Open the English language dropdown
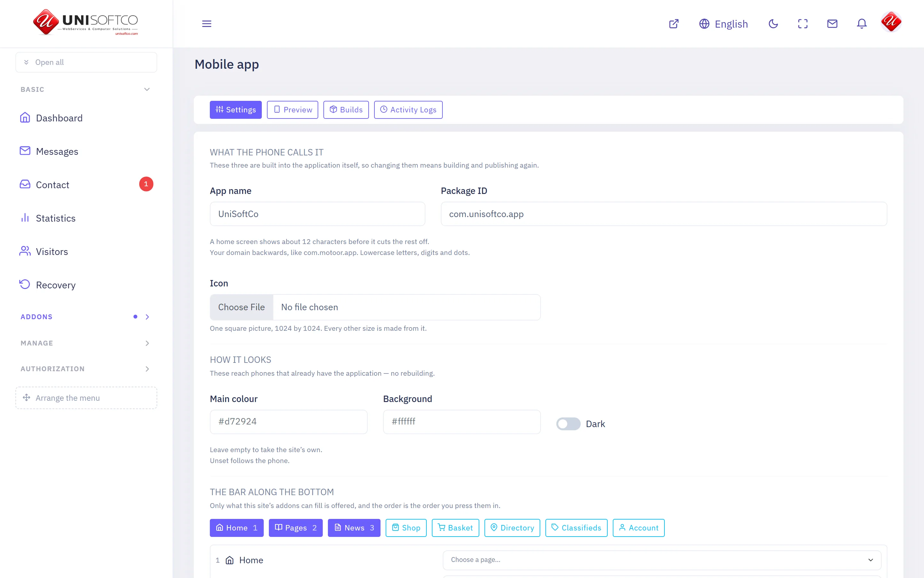The image size is (924, 578). coord(723,24)
